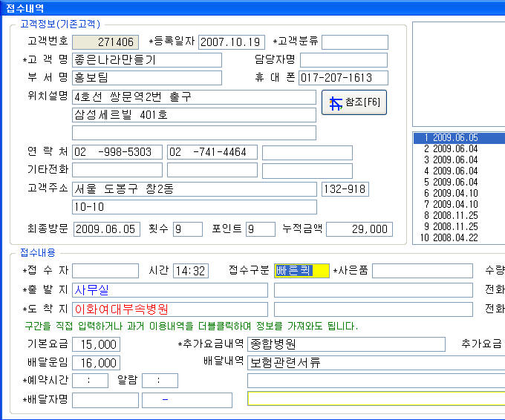Edit the 등록일자 field 2007.10.19
This screenshot has width=505, height=420.
click(232, 42)
